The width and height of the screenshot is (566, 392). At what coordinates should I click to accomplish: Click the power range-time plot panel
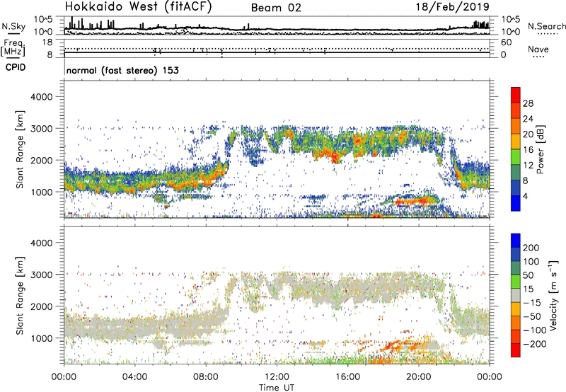(277, 149)
